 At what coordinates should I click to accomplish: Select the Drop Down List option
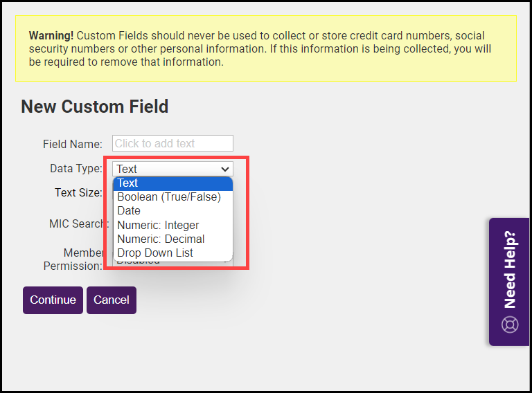(155, 253)
